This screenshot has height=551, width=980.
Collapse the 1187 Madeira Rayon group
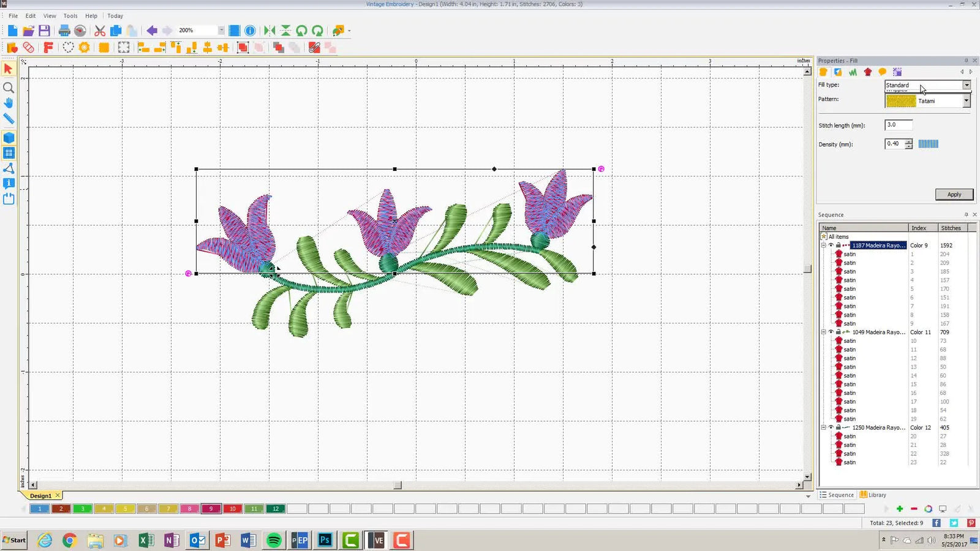coord(824,246)
